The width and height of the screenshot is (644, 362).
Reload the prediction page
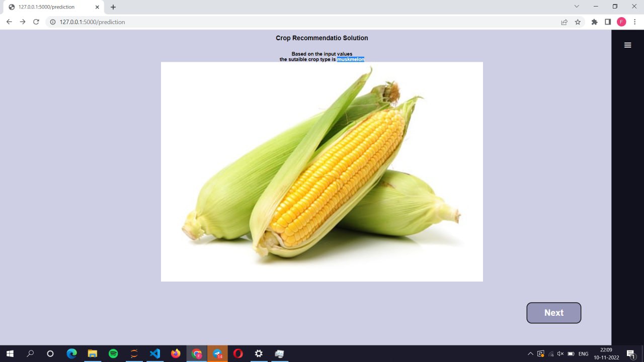pos(36,22)
